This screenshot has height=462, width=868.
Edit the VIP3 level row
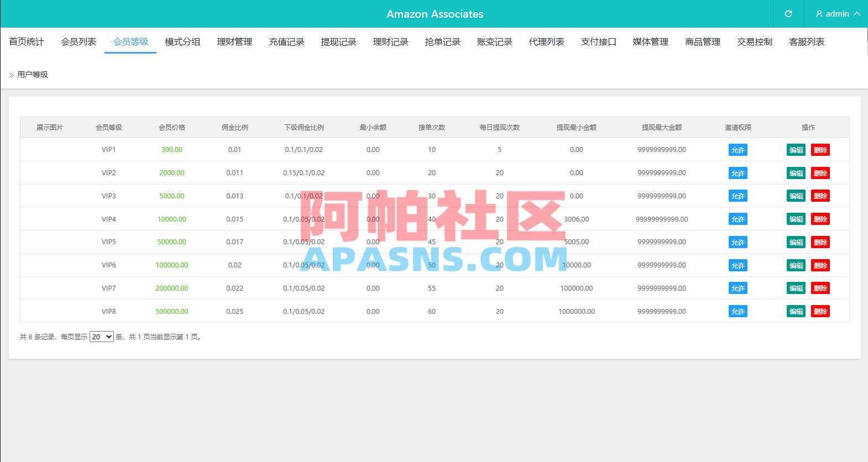coord(796,196)
